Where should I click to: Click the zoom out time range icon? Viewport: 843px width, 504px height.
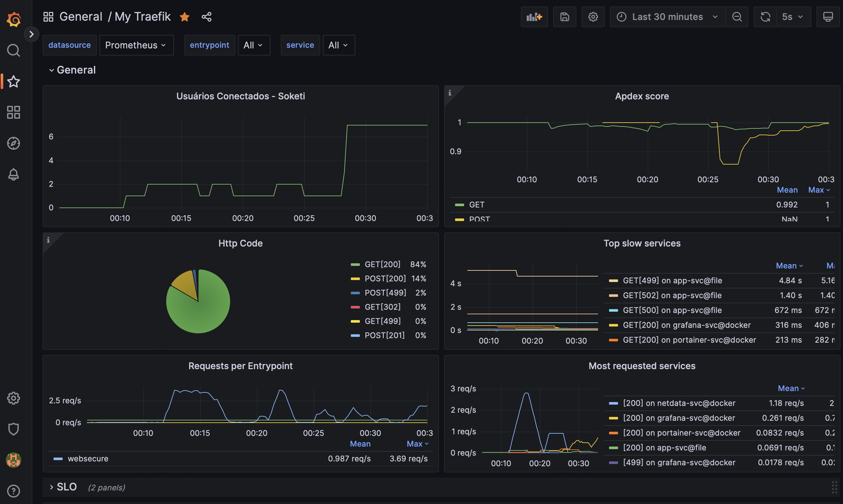click(737, 17)
